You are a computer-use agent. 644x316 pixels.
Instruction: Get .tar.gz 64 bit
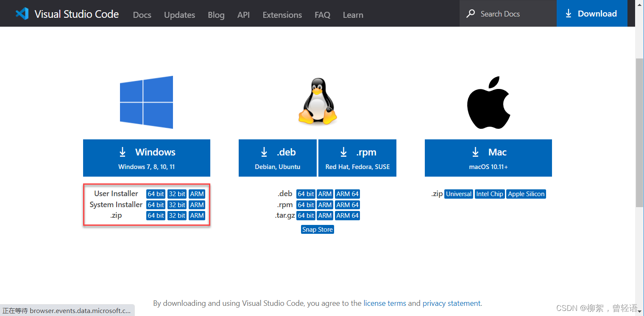point(306,216)
